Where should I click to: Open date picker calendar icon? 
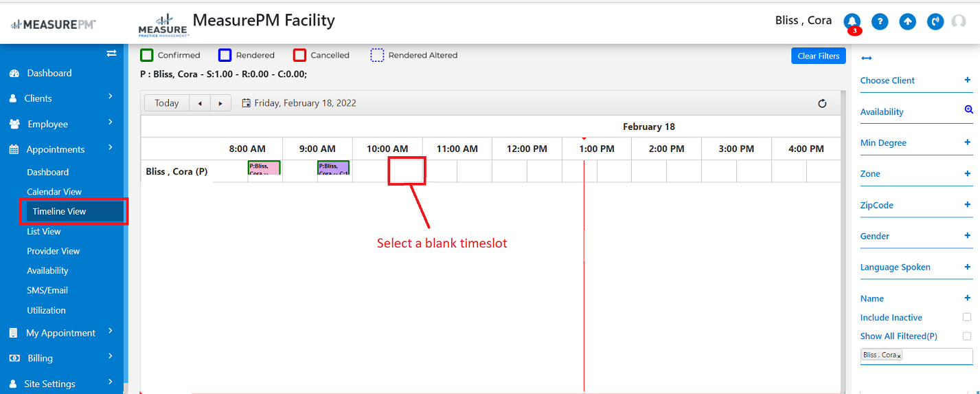[247, 103]
